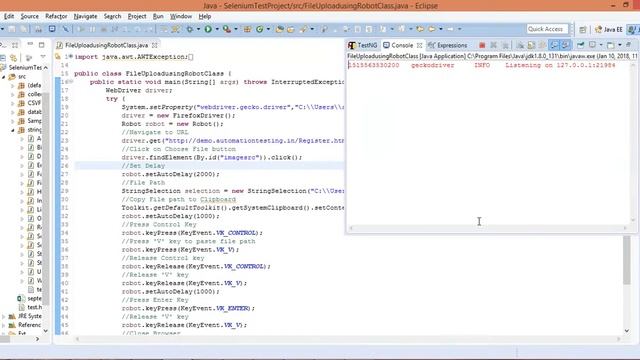Switch to the Java EE perspective
This screenshot has height=360, width=640.
[609, 29]
